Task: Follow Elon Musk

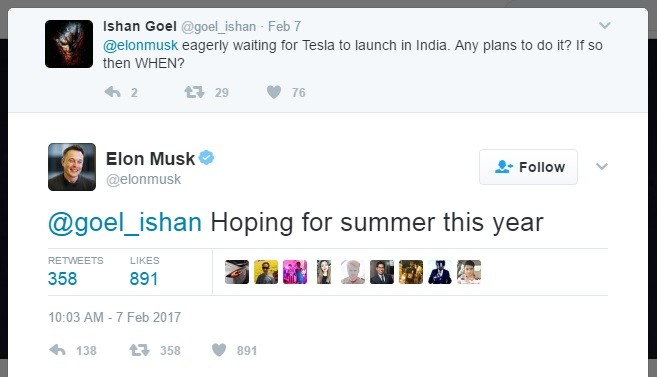Action: [x=528, y=167]
